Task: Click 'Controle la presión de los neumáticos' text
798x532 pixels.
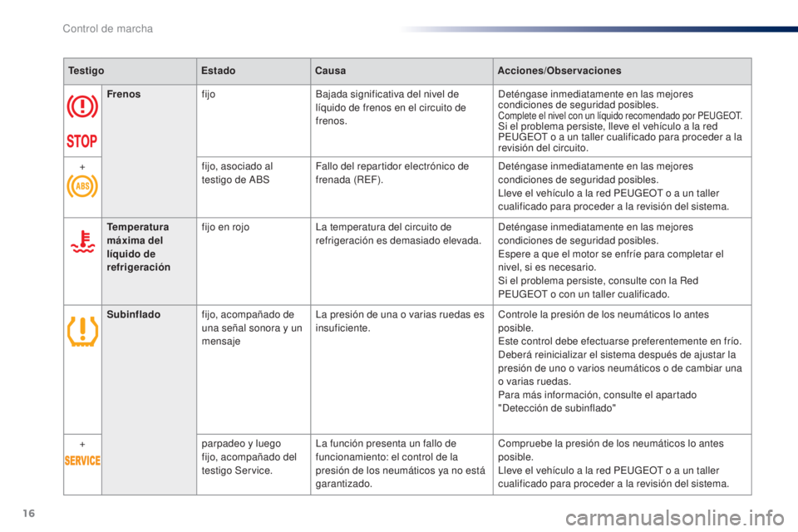Action: click(603, 321)
